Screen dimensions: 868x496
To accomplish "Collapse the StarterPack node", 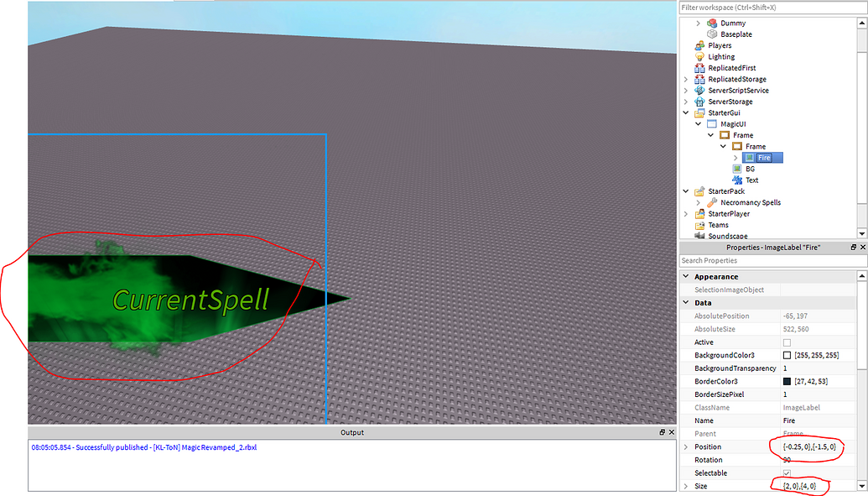I will (x=686, y=191).
